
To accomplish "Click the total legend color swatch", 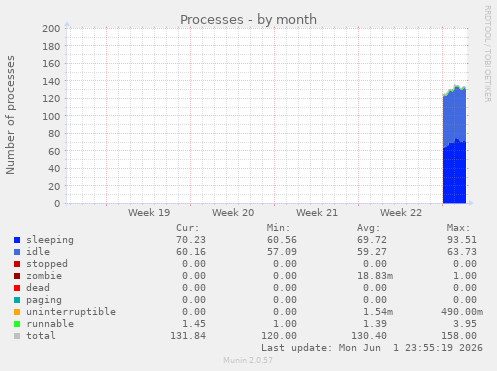I will (17, 336).
